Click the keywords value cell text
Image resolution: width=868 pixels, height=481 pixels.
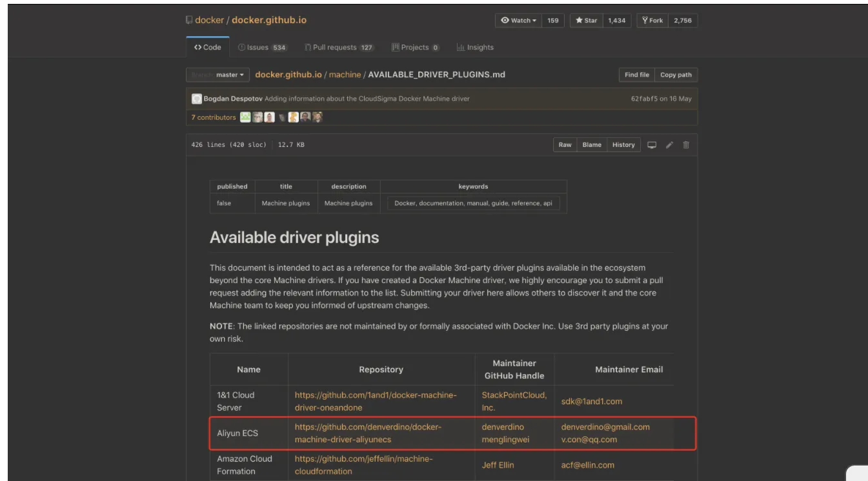click(x=473, y=203)
